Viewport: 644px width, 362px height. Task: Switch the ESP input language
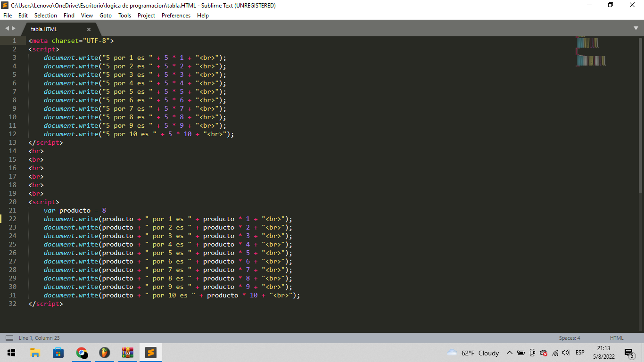580,353
